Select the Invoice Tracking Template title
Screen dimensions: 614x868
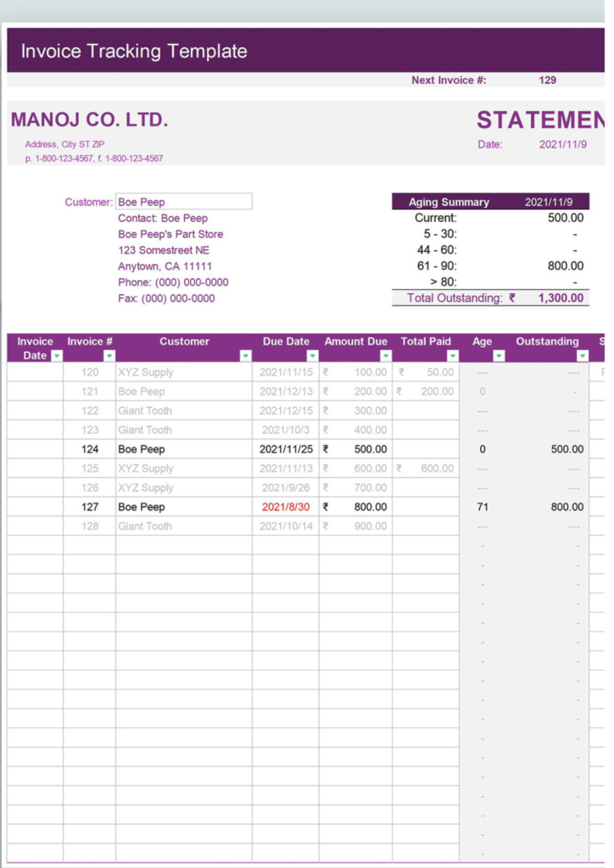pyautogui.click(x=134, y=51)
